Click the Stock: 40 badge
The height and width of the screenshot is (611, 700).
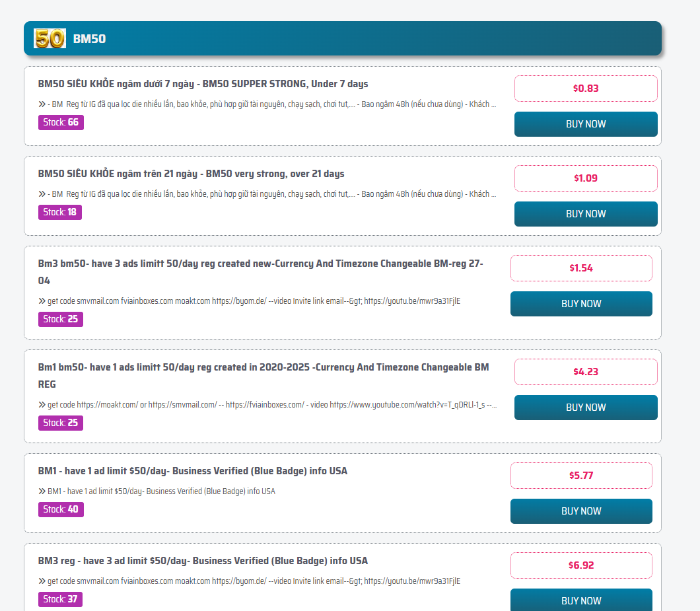pyautogui.click(x=61, y=509)
